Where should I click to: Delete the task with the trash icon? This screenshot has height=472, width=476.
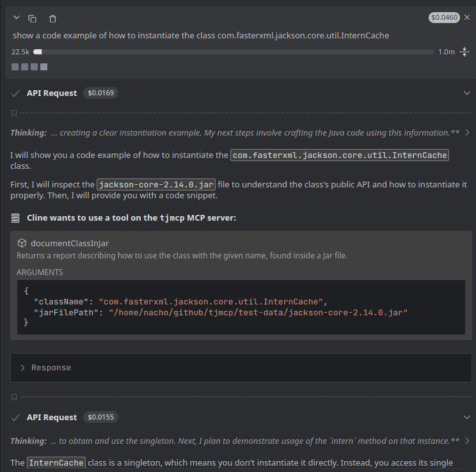coord(52,19)
